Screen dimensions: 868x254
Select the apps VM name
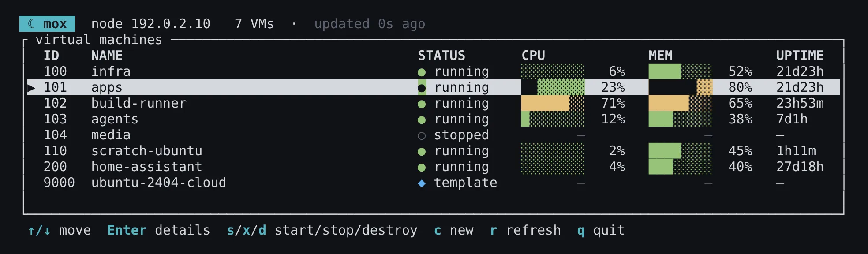[x=107, y=87]
